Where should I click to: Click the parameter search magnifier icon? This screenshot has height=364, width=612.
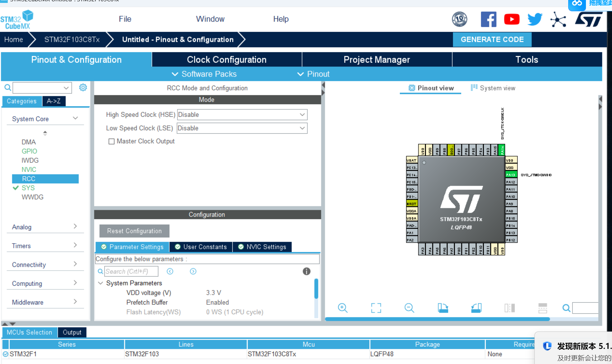tap(100, 271)
